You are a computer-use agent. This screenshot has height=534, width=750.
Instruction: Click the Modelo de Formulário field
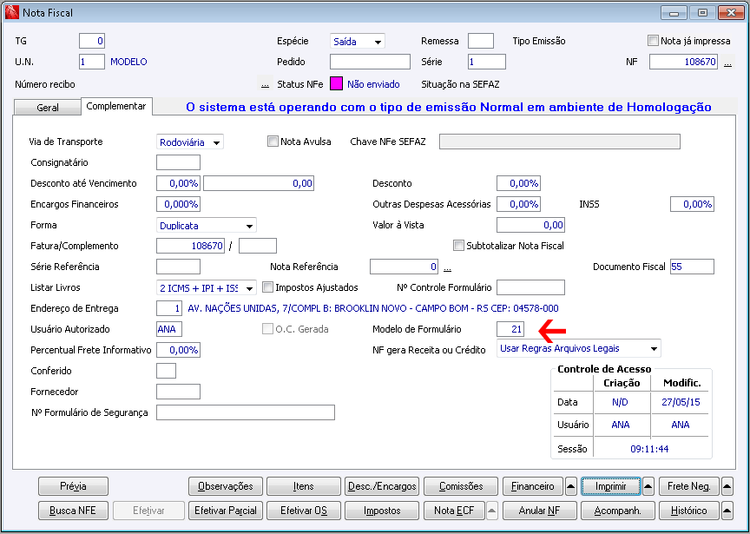point(510,329)
